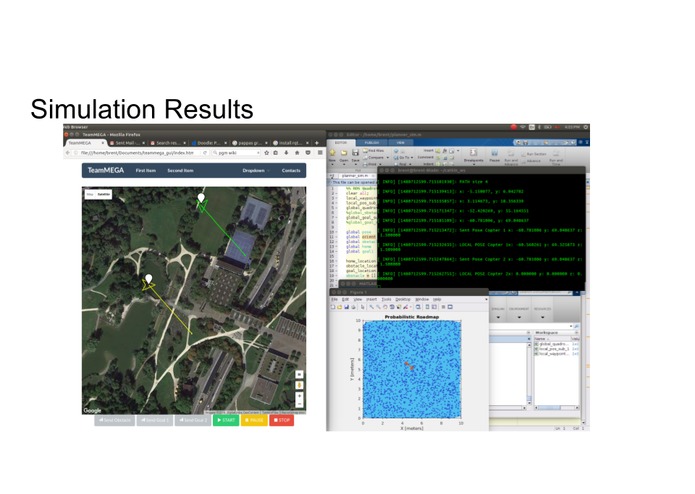Click the Firefox Pocket icon

coord(308,153)
